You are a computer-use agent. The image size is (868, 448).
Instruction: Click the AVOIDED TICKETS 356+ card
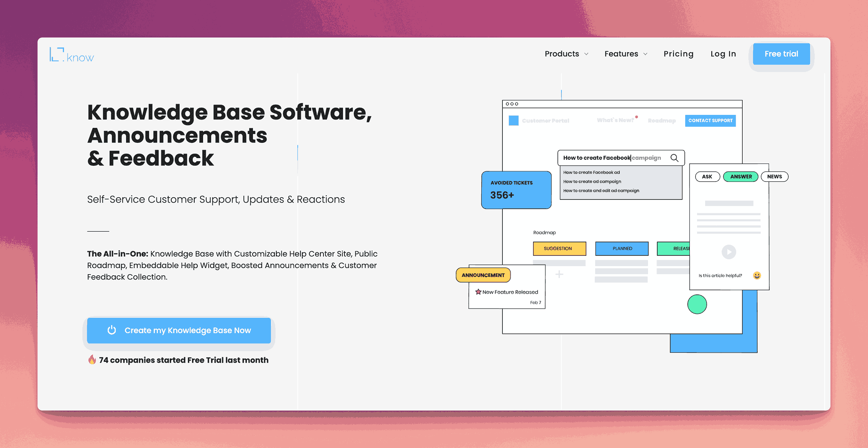tap(516, 190)
